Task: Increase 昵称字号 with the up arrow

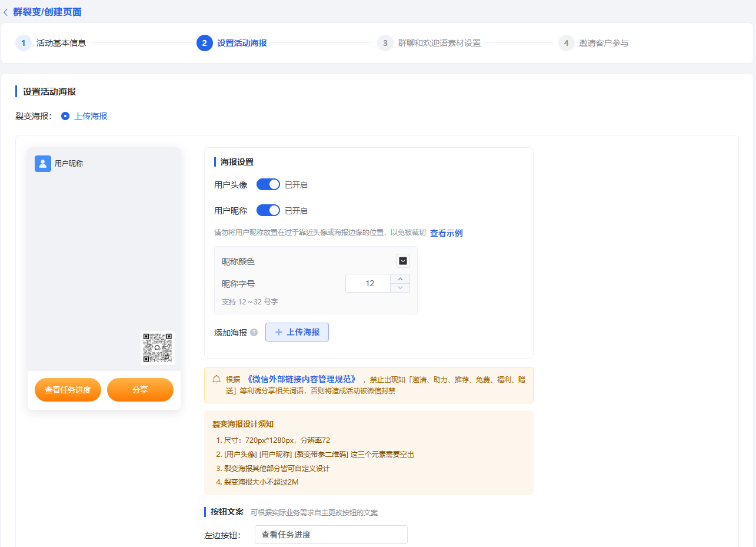Action: [x=401, y=279]
